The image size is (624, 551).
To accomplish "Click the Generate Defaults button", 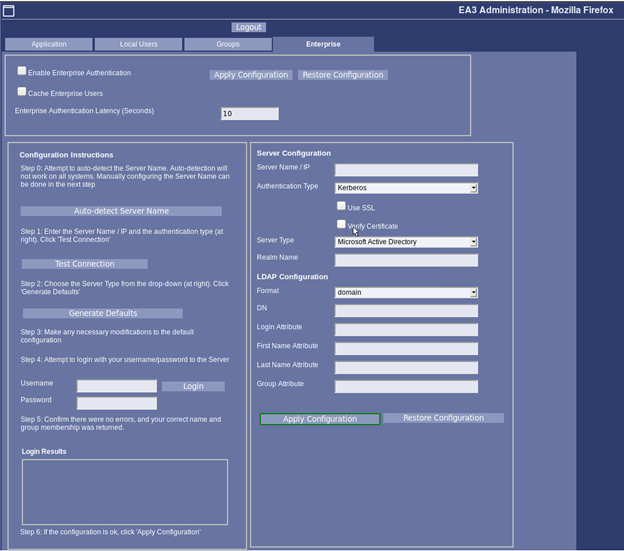I will [x=102, y=313].
